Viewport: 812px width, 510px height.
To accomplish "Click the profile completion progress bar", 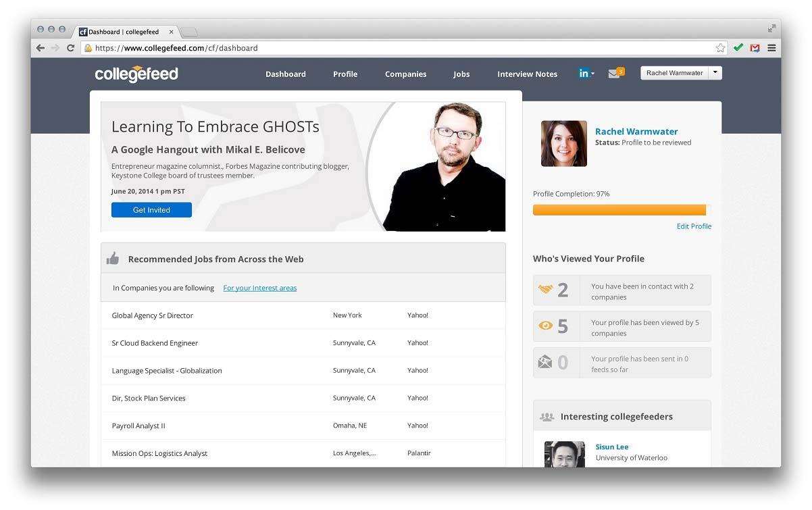I will tap(622, 210).
